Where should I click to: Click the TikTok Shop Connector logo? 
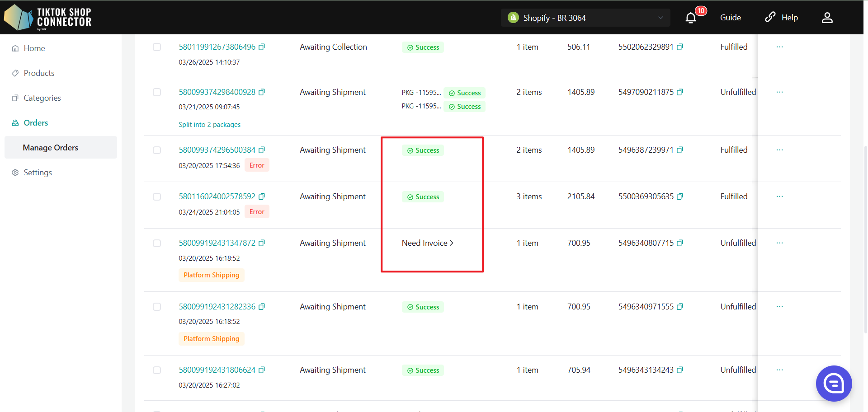pos(48,18)
